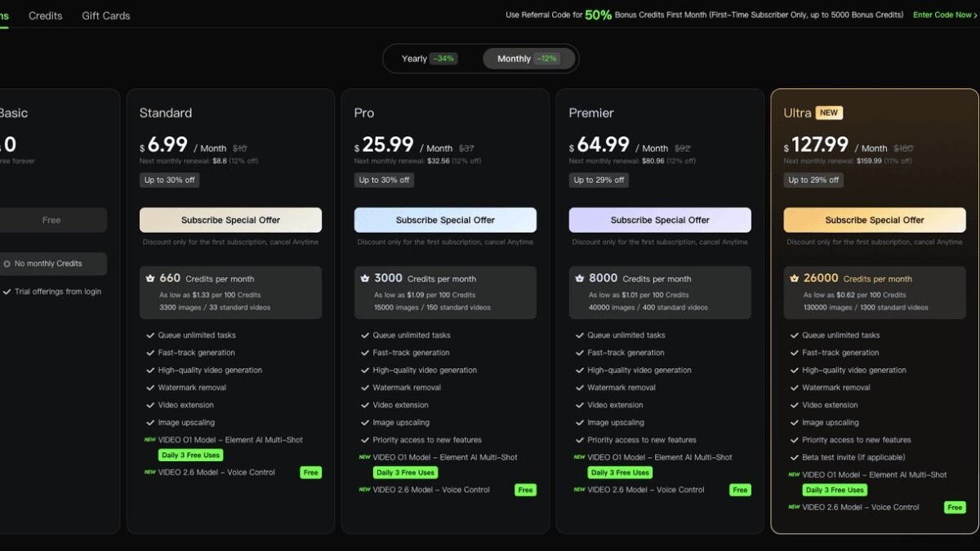Click Standard plan's Daily 3 Free Uses badge

click(x=190, y=455)
